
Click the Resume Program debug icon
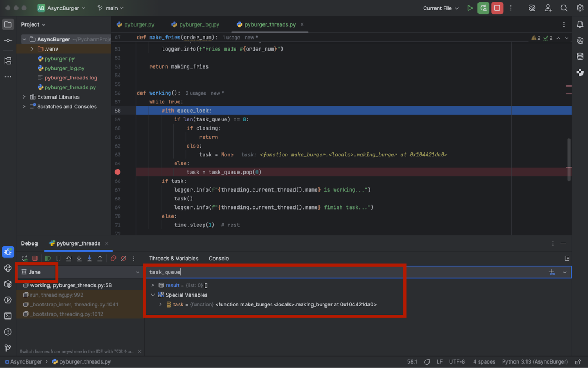click(47, 259)
